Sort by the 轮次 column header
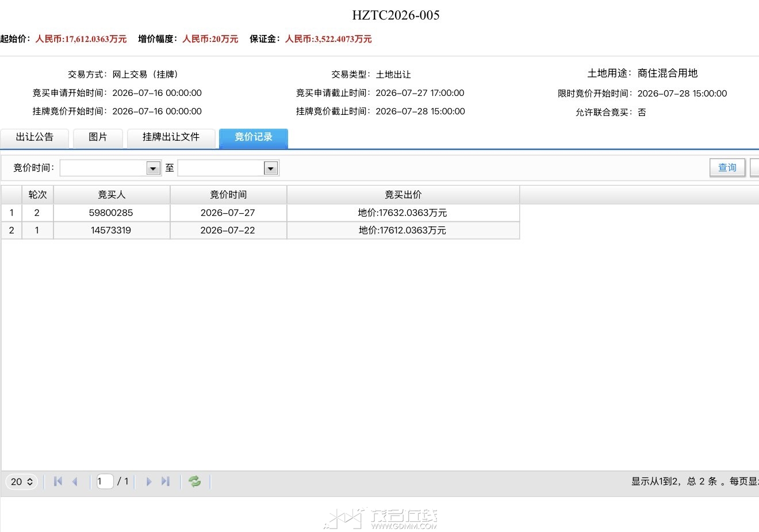Image resolution: width=759 pixels, height=532 pixels. click(37, 195)
